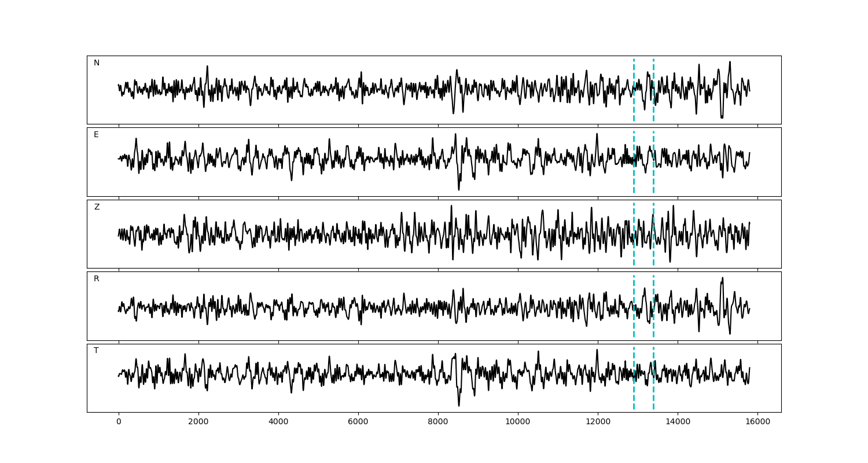Click the N component label
Viewport: 868px width, 463px height.
97,63
